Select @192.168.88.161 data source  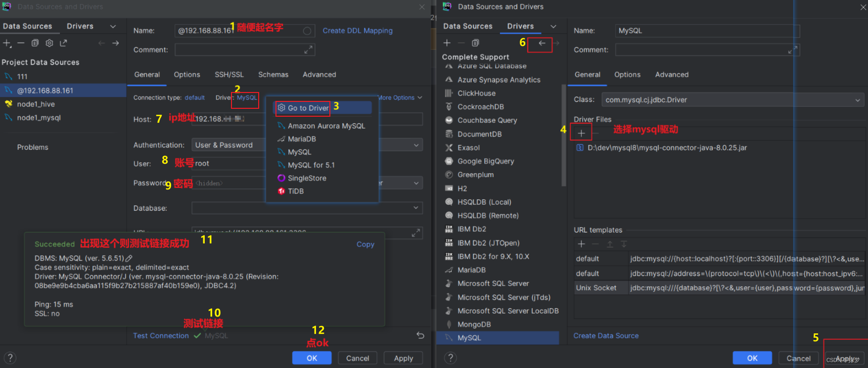[63, 91]
